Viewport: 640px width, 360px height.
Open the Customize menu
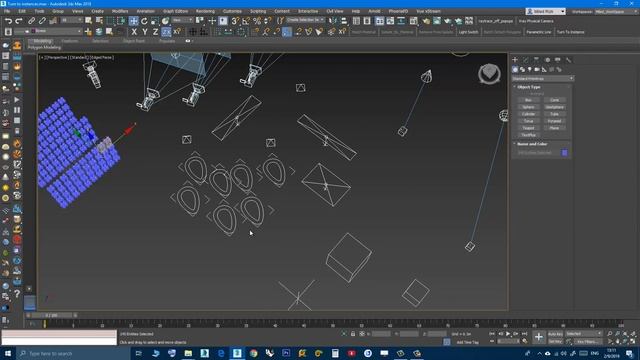(x=232, y=11)
